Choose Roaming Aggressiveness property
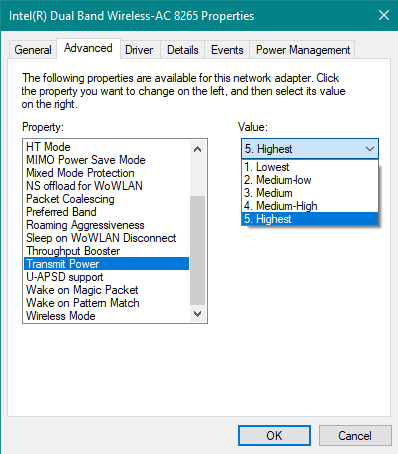 pos(106,225)
